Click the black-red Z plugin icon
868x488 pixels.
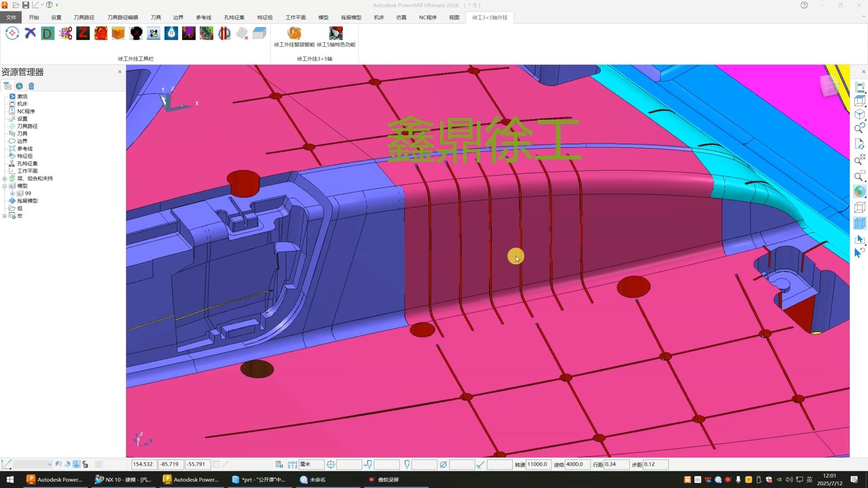tap(83, 33)
